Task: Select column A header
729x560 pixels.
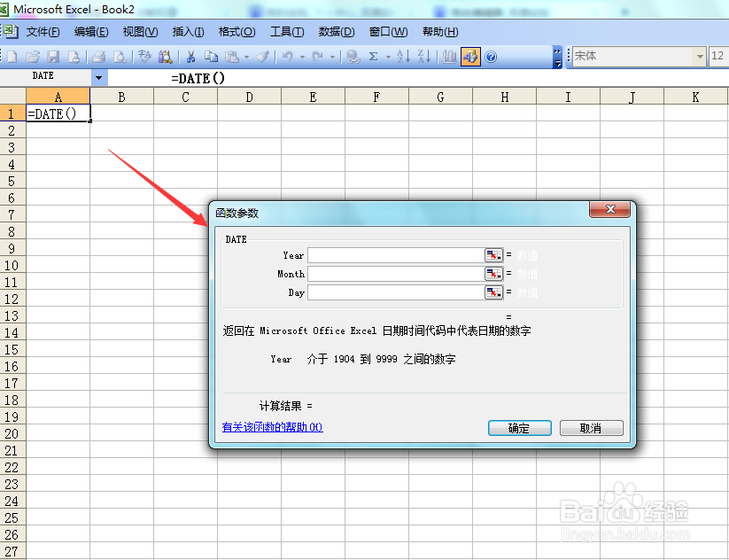Action: tap(58, 97)
